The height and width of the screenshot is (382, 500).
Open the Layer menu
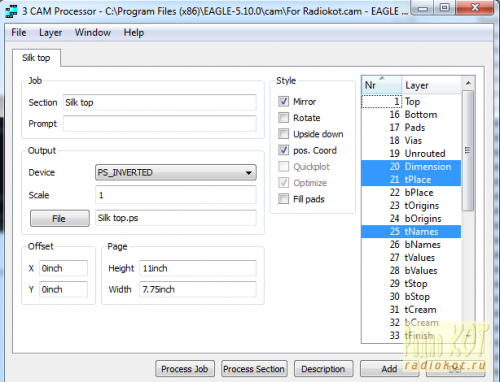click(x=50, y=33)
